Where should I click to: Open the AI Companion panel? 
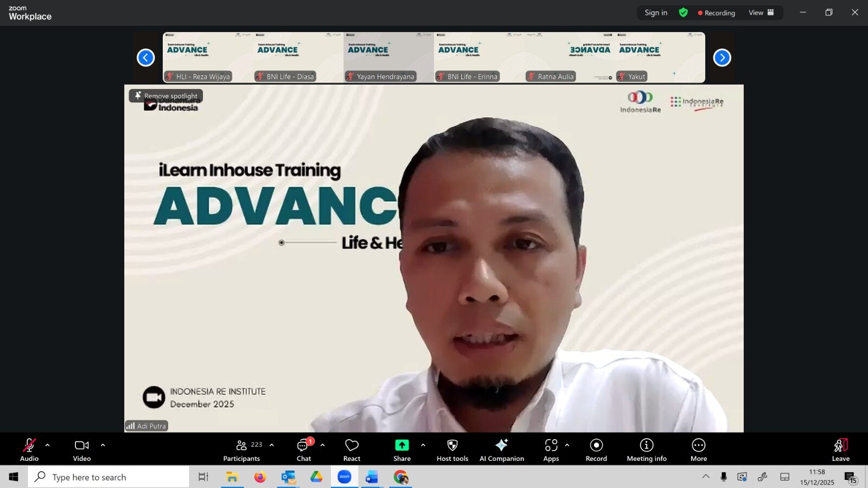(x=501, y=450)
